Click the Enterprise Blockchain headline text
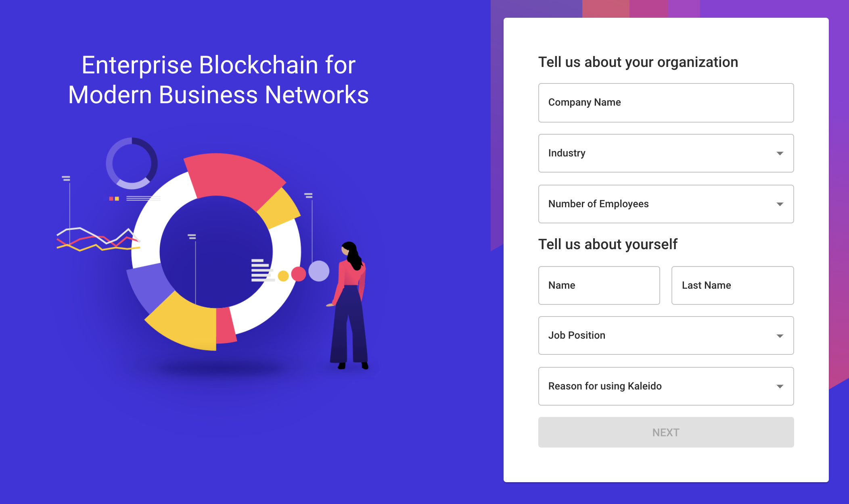The width and height of the screenshot is (849, 504). click(218, 80)
